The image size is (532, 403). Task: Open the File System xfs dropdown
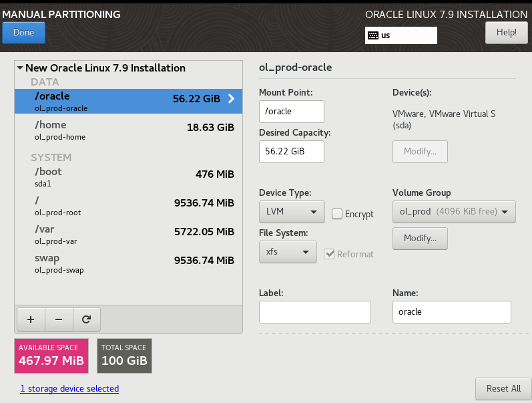288,252
